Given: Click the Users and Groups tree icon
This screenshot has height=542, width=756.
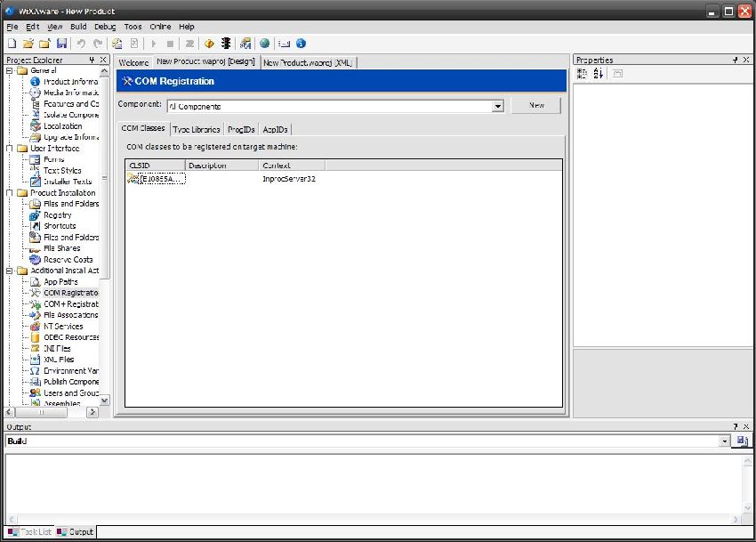Looking at the screenshot, I should pyautogui.click(x=36, y=392).
